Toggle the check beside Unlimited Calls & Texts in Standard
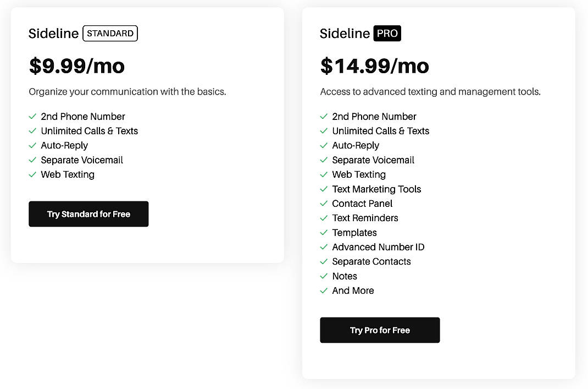 pos(32,131)
